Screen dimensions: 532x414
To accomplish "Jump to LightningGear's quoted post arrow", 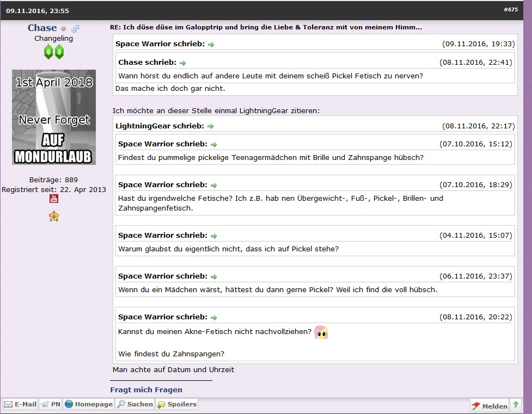I will pos(211,126).
